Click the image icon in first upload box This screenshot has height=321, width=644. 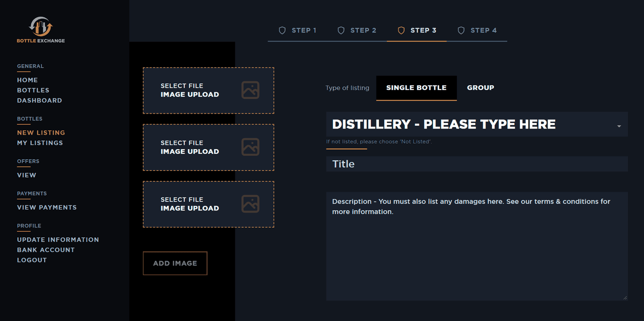[x=250, y=90]
